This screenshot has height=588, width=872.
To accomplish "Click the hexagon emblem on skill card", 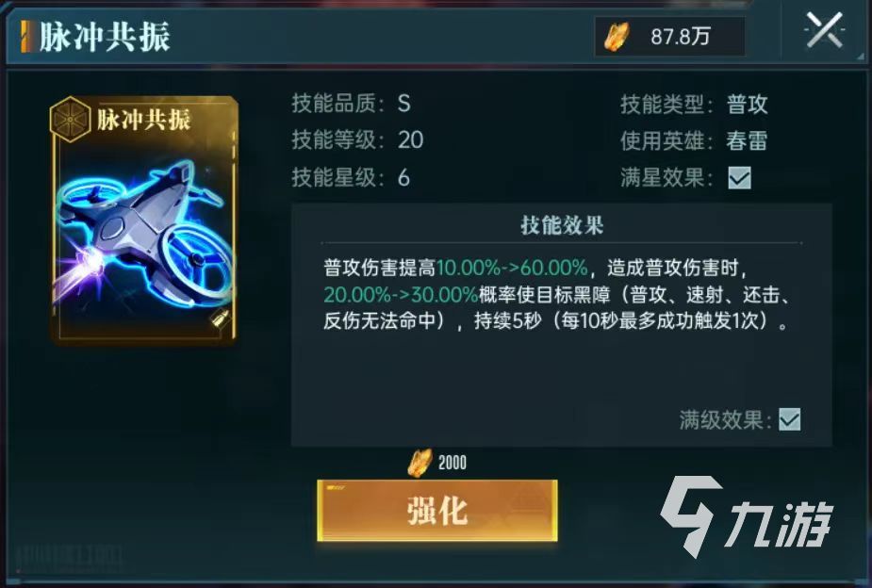I will [70, 119].
